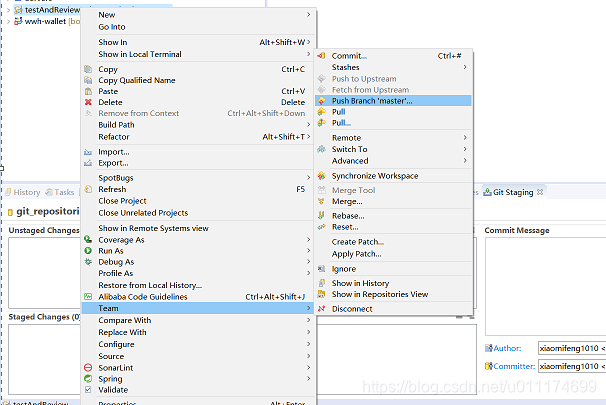Open the Configure submenu

pos(199,344)
